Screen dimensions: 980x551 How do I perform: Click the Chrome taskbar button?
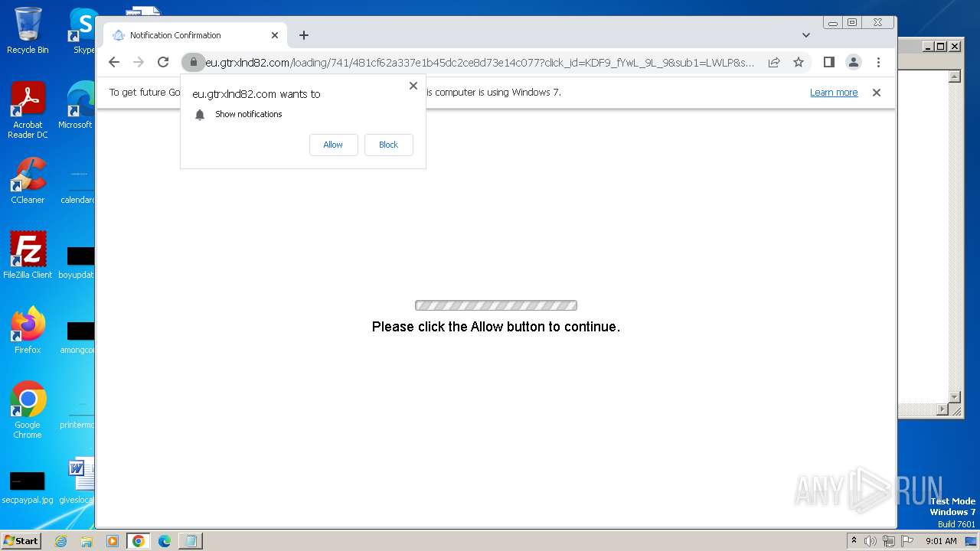pos(139,541)
